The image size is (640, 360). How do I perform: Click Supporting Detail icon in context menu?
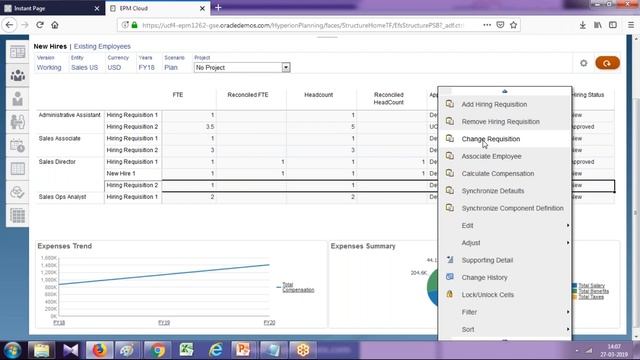[x=449, y=260]
